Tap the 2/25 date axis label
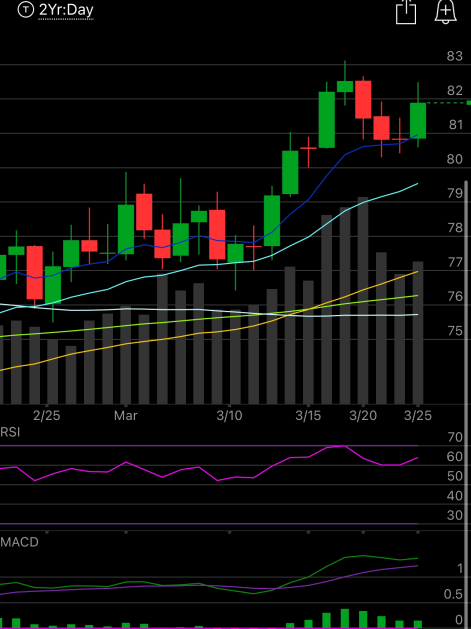Image resolution: width=471 pixels, height=629 pixels. [47, 416]
